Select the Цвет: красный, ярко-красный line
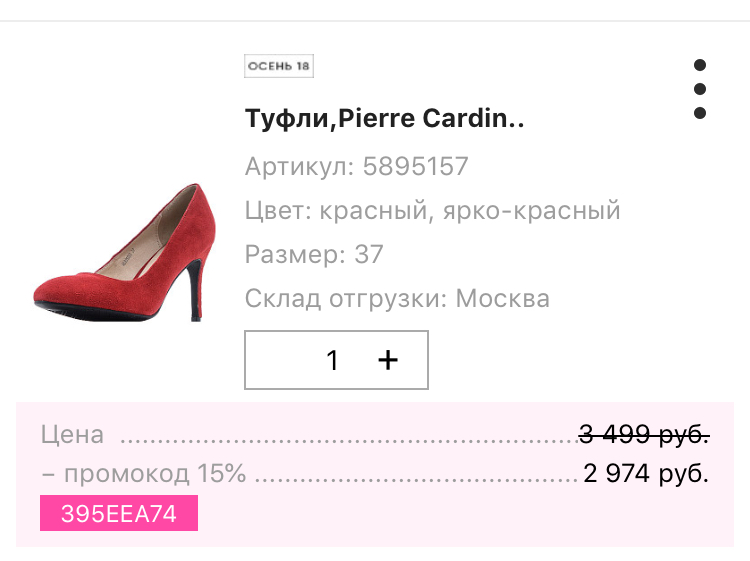750x561 pixels. click(x=432, y=211)
